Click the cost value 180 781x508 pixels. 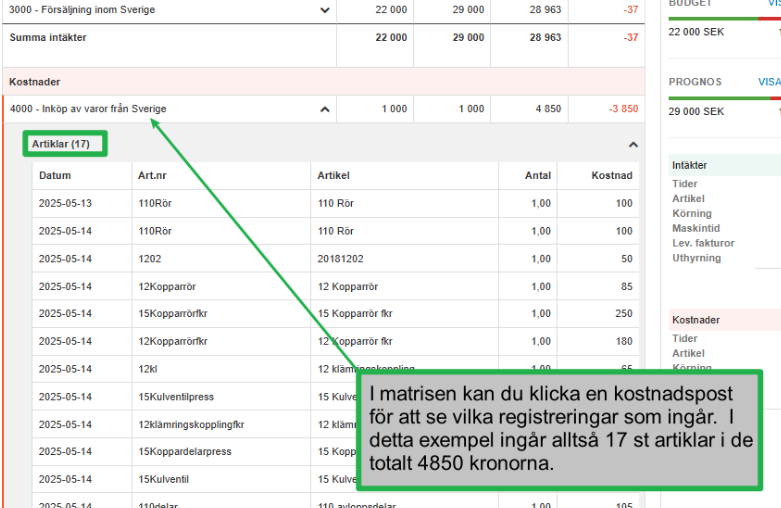[624, 341]
